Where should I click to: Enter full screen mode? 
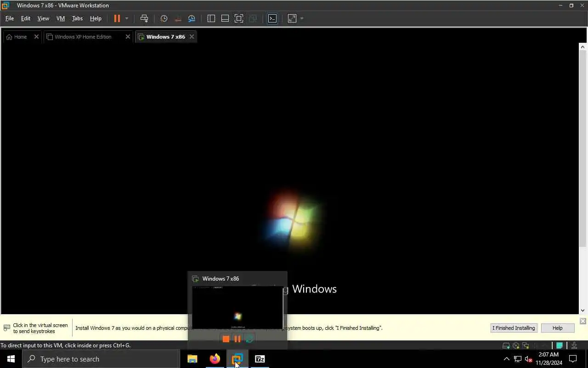[239, 18]
